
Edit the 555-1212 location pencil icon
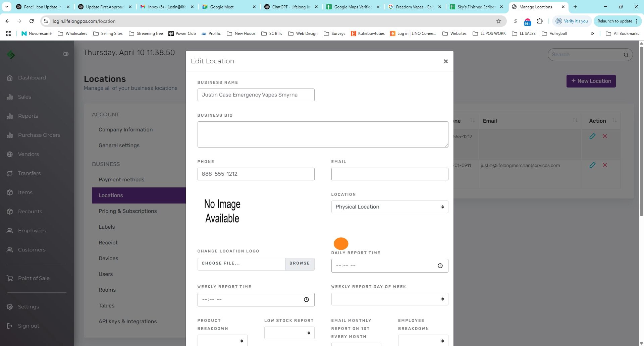click(592, 136)
